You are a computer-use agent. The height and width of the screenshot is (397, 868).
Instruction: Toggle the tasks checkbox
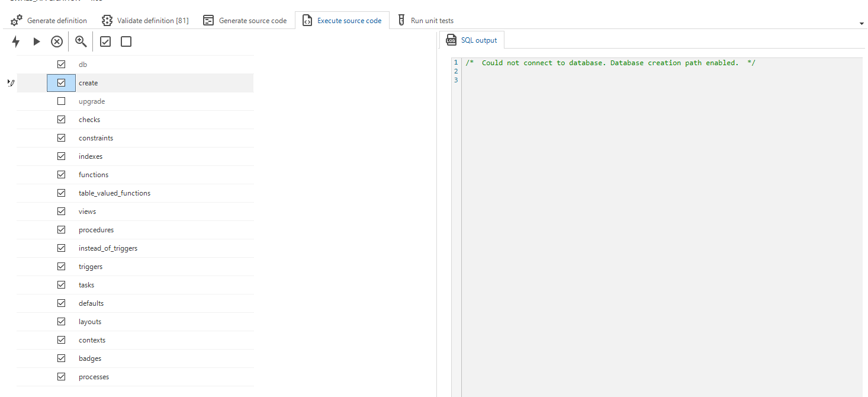pos(61,285)
